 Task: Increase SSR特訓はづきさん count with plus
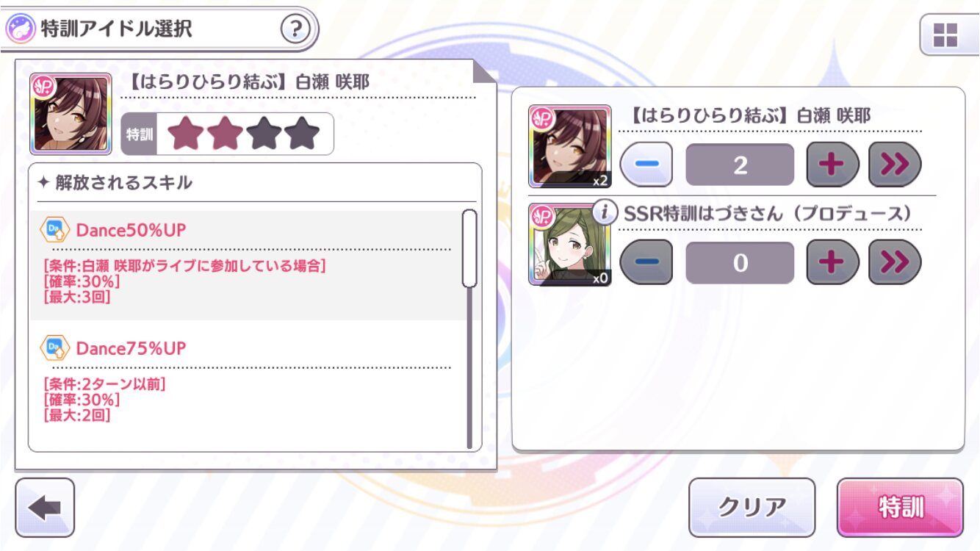click(x=832, y=262)
